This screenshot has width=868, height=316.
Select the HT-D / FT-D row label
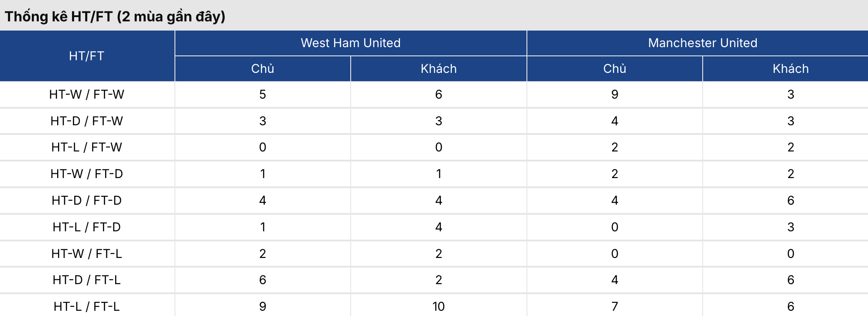point(86,200)
